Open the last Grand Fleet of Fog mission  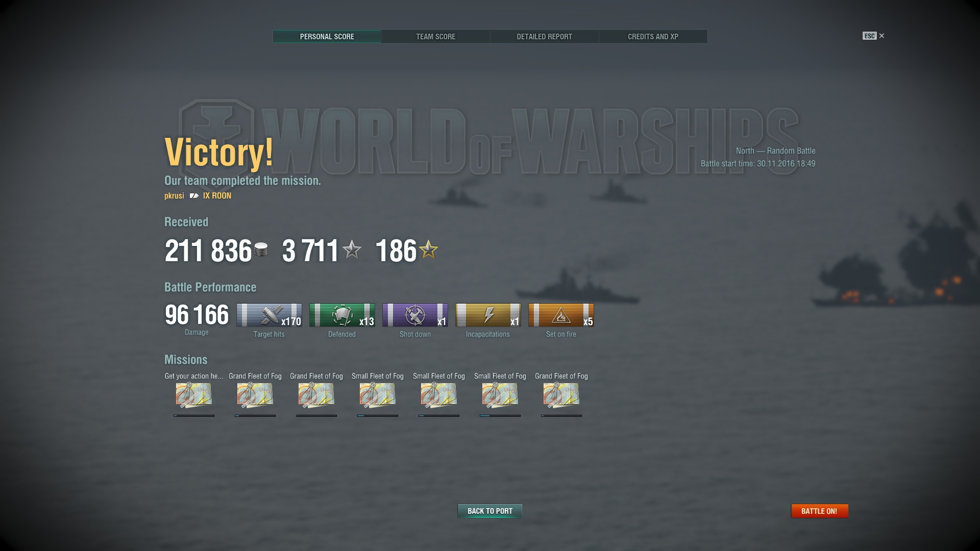[561, 395]
